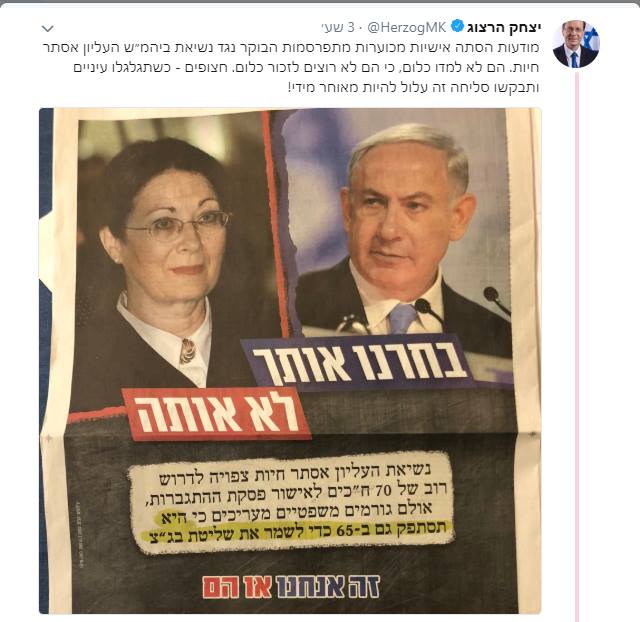Click the man's light blue tie

pyautogui.click(x=402, y=318)
